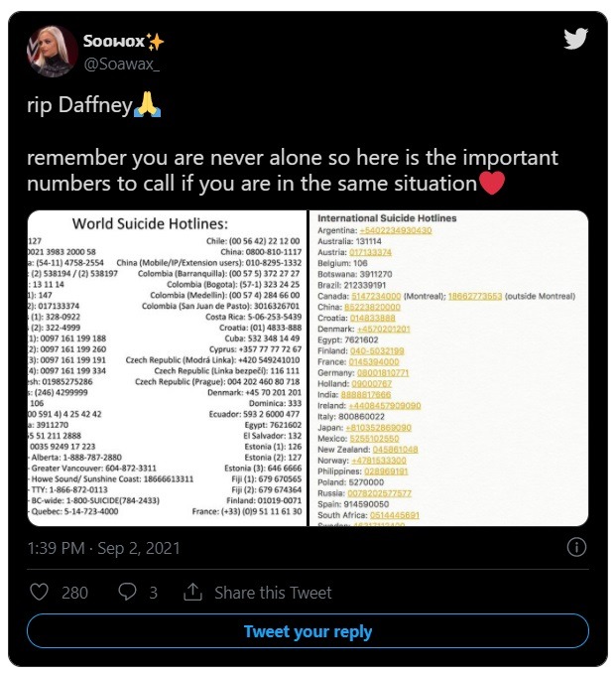Click the Twitter bird logo

click(x=576, y=39)
